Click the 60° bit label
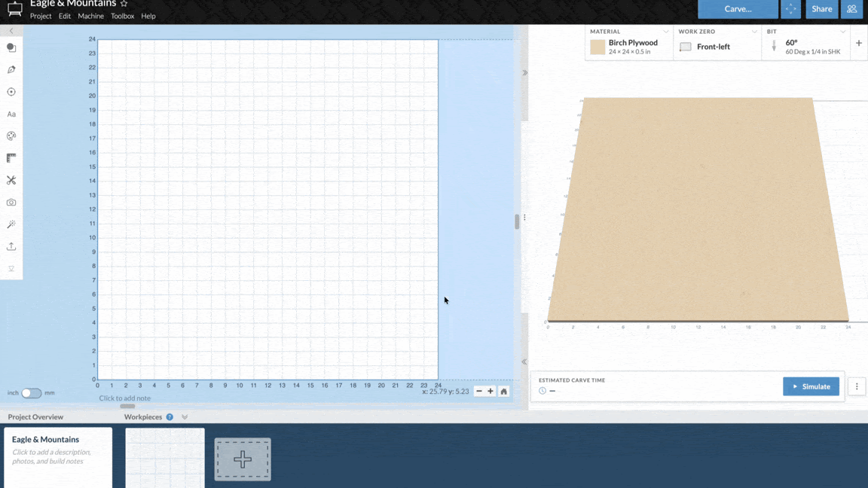The image size is (868, 488). [792, 43]
